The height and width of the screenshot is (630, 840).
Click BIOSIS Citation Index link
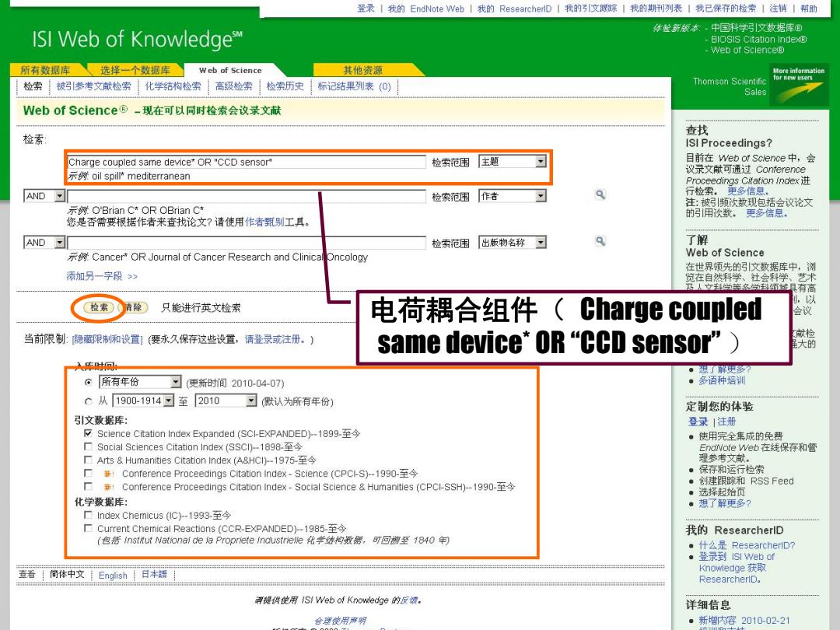tap(758, 39)
